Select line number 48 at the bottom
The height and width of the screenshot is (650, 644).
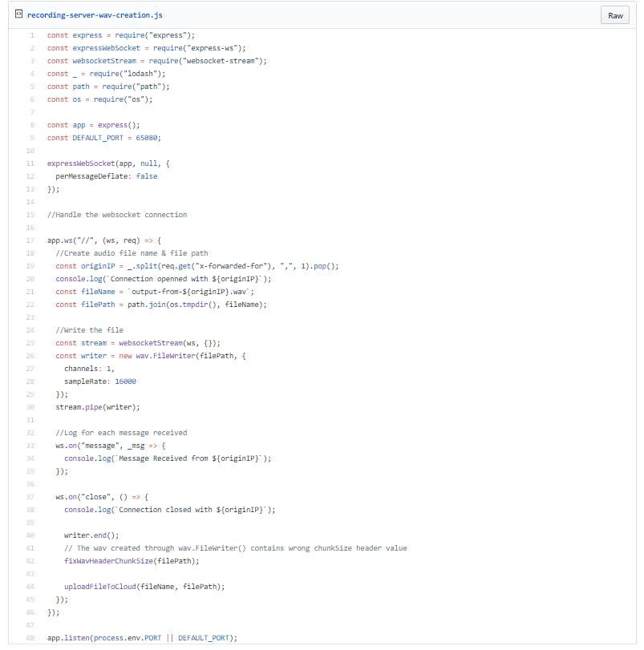pyautogui.click(x=30, y=637)
